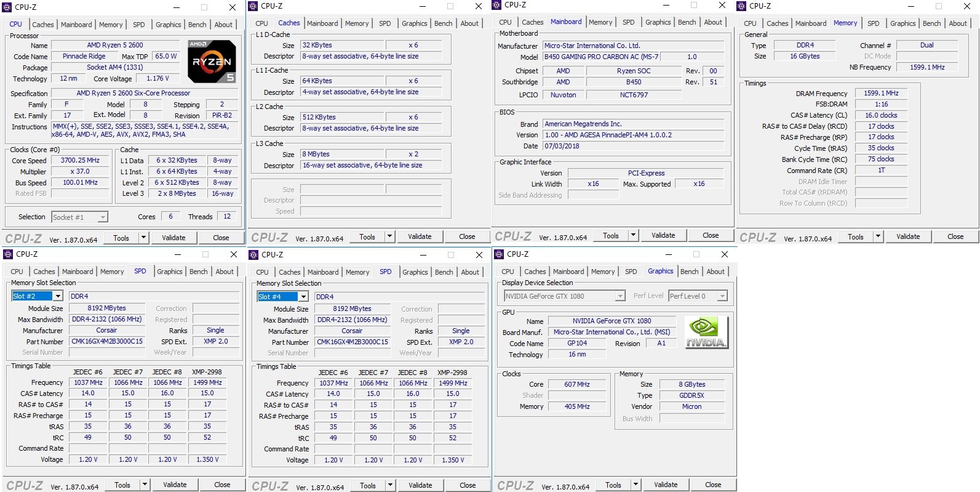Screen dimensions: 980x492
Task: Switch to SPD tab in the Graphics window
Action: click(631, 272)
